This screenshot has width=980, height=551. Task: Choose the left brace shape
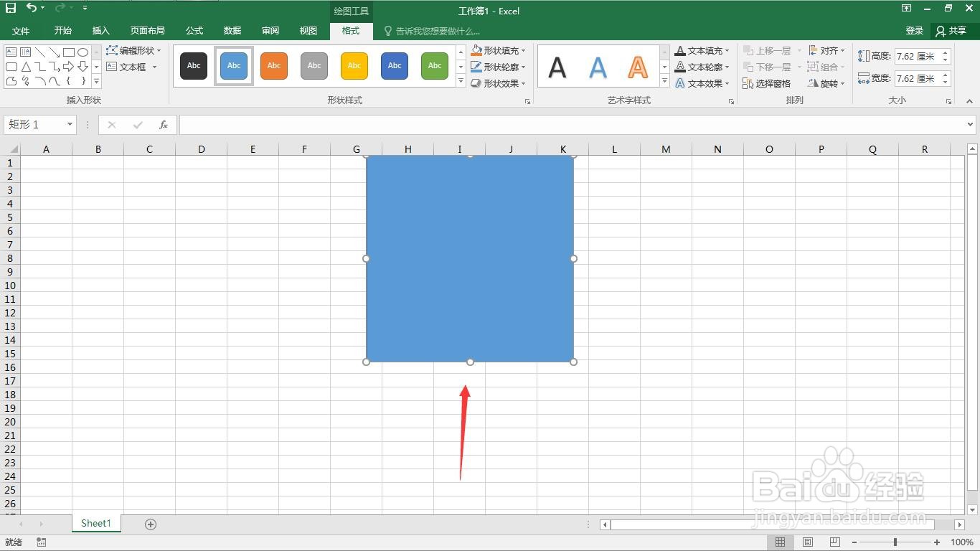pos(69,81)
